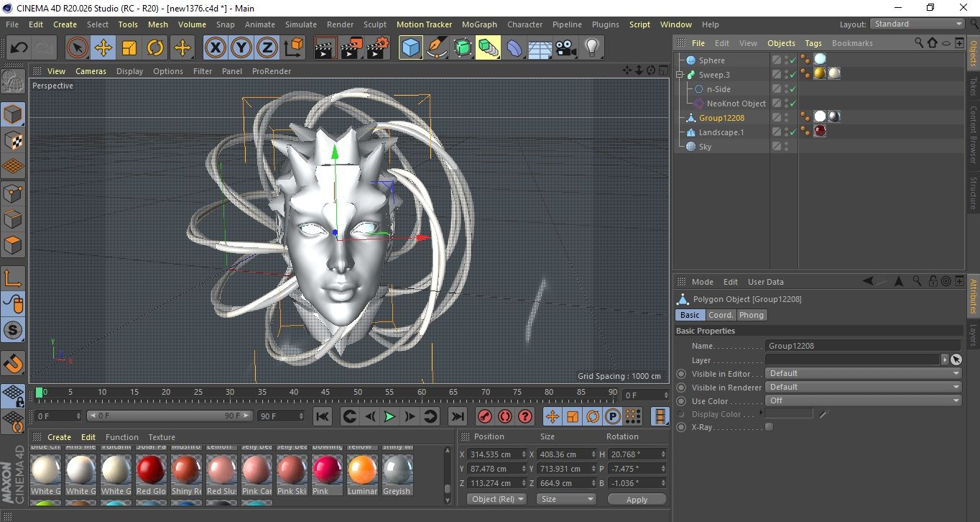This screenshot has height=522, width=980.
Task: Open the Layout dropdown
Action: tap(917, 24)
